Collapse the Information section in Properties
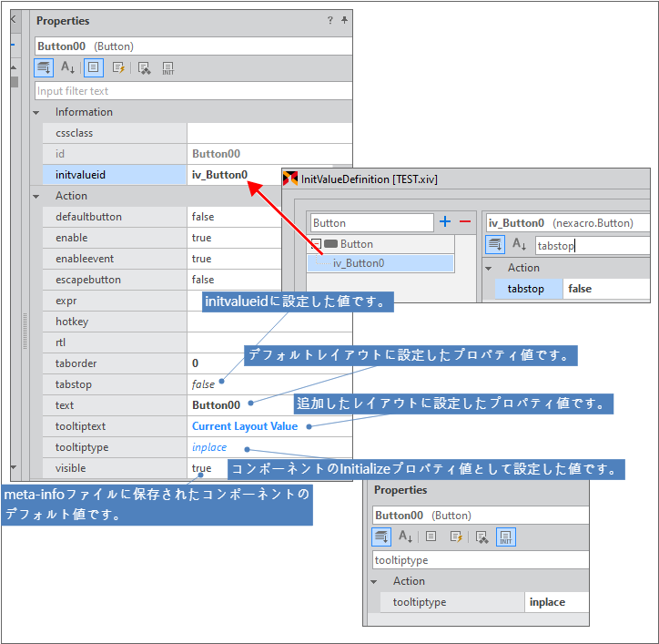The height and width of the screenshot is (644, 659). (x=36, y=112)
